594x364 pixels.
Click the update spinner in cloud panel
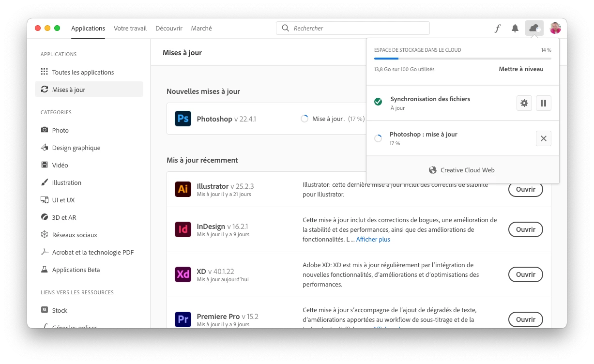tap(378, 138)
